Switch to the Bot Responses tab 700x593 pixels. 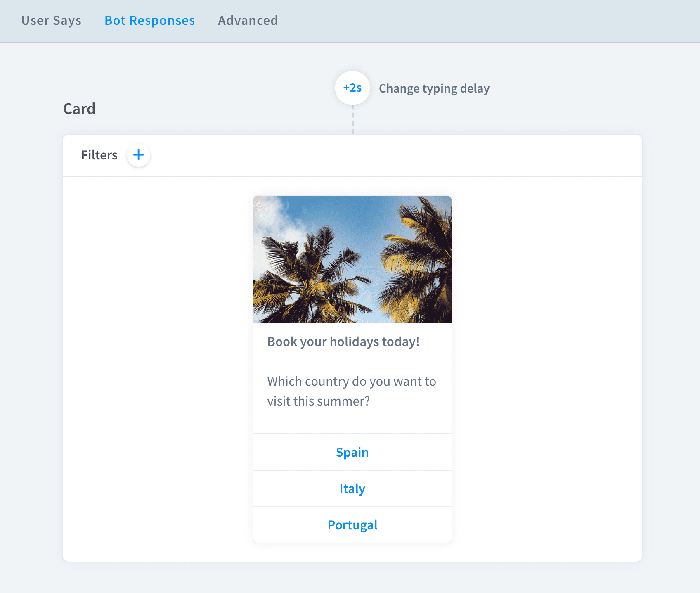(x=150, y=20)
